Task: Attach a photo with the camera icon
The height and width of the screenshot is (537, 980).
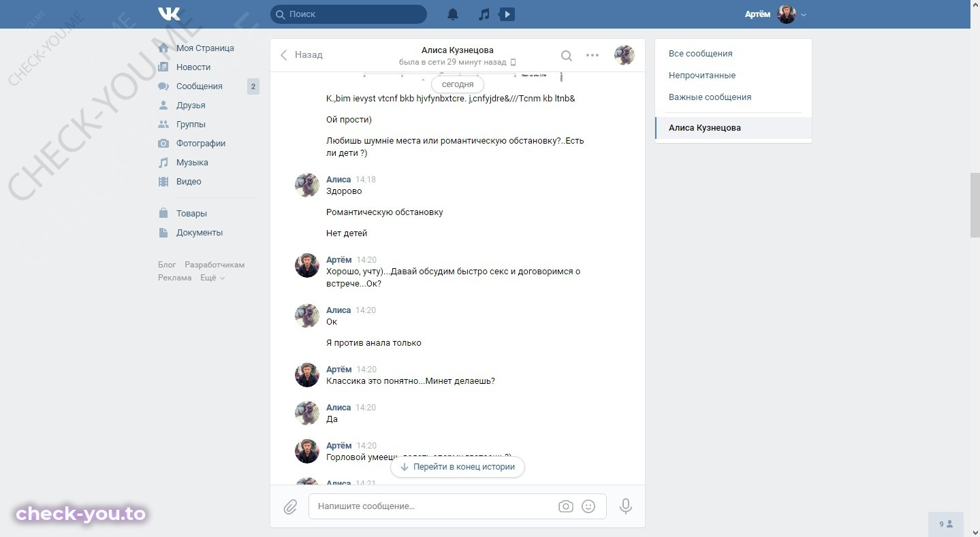Action: pyautogui.click(x=566, y=506)
